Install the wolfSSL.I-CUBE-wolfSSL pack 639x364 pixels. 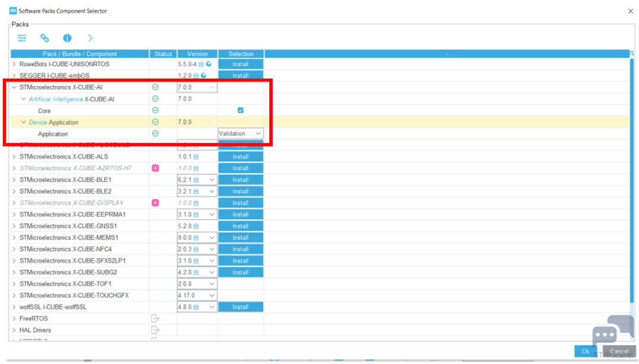[240, 307]
